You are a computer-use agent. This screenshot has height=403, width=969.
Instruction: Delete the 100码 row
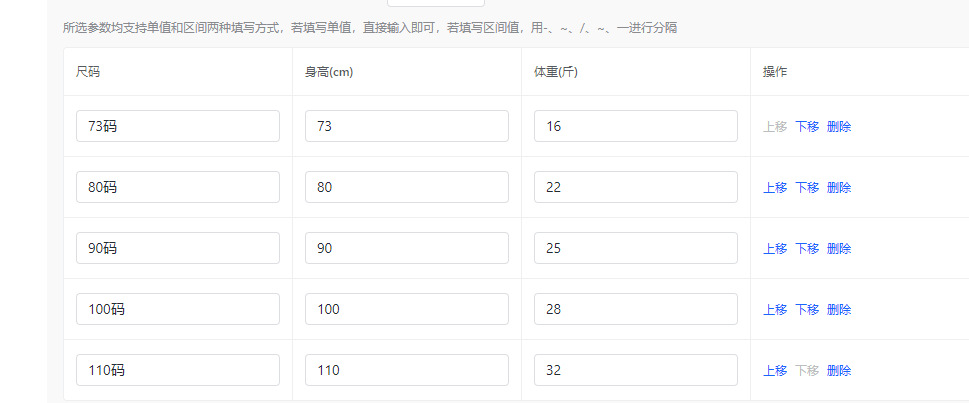tap(839, 310)
